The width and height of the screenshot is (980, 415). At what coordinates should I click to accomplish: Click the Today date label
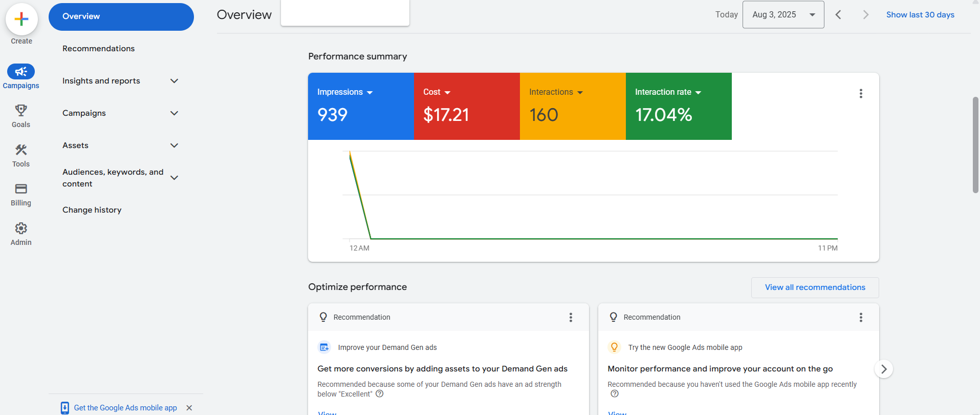point(727,15)
